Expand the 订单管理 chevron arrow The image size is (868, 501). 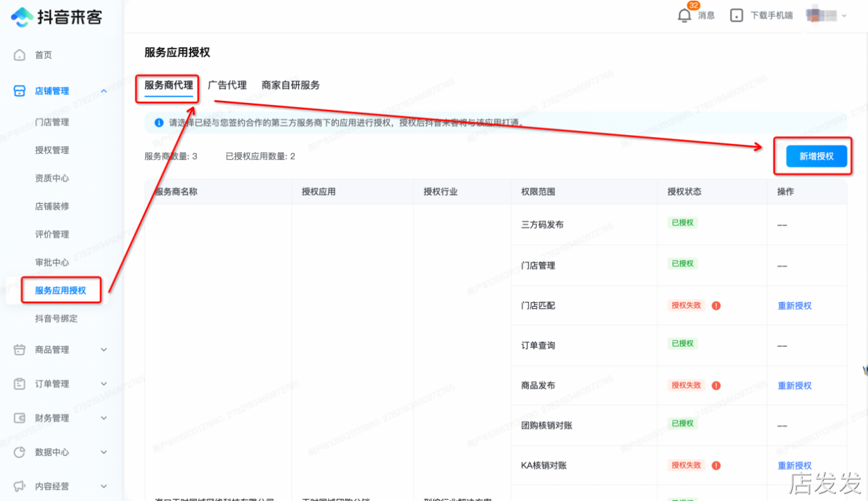[x=104, y=384]
